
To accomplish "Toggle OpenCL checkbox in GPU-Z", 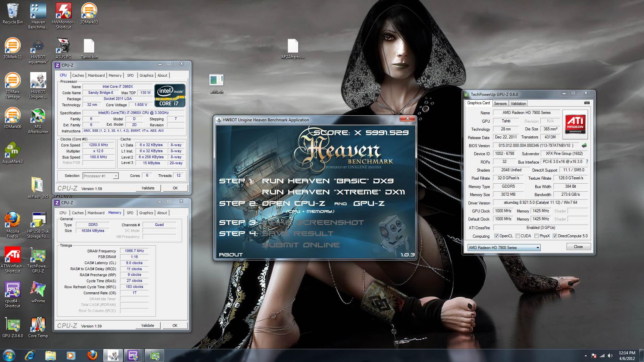I will [x=496, y=236].
